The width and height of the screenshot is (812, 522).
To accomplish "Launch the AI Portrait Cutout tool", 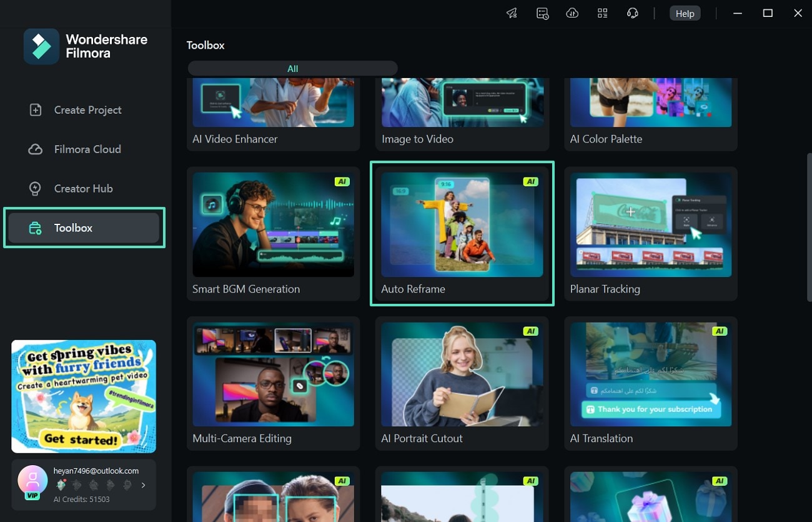I will click(462, 383).
